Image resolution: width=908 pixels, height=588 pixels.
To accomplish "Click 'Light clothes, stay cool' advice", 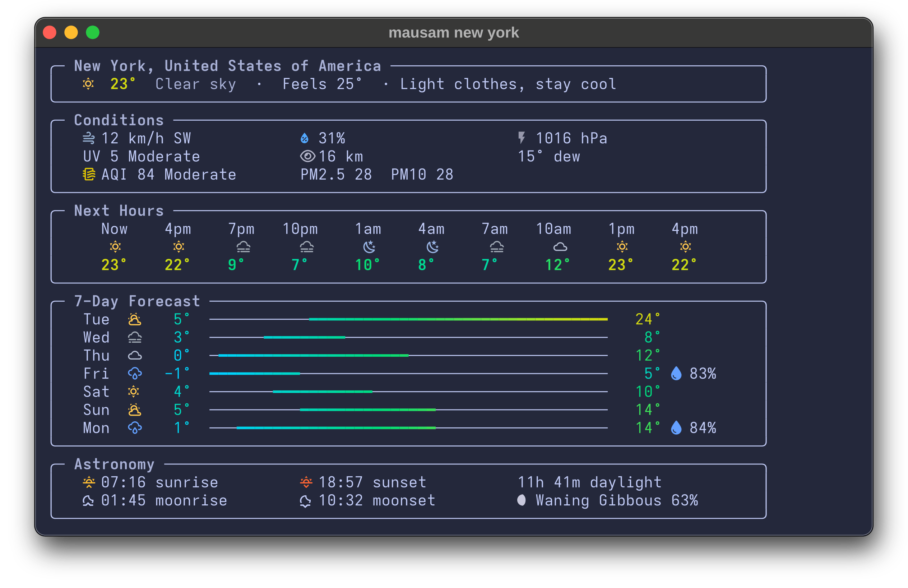I will 508,84.
